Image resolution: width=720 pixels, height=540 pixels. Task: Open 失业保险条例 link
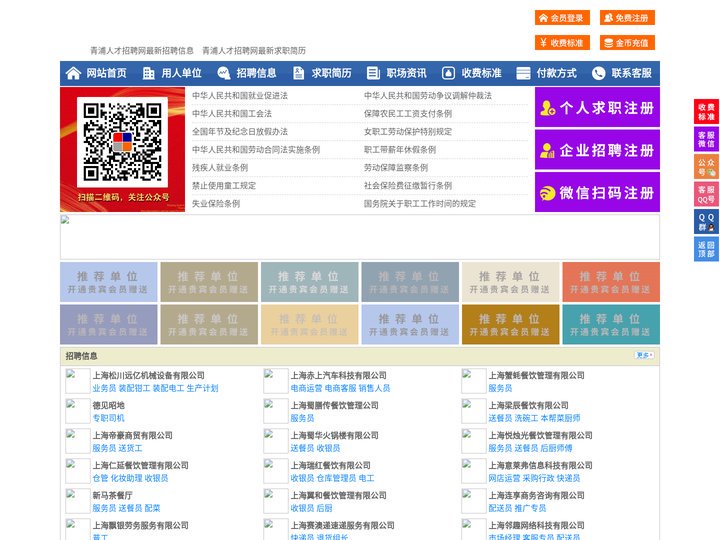(216, 203)
